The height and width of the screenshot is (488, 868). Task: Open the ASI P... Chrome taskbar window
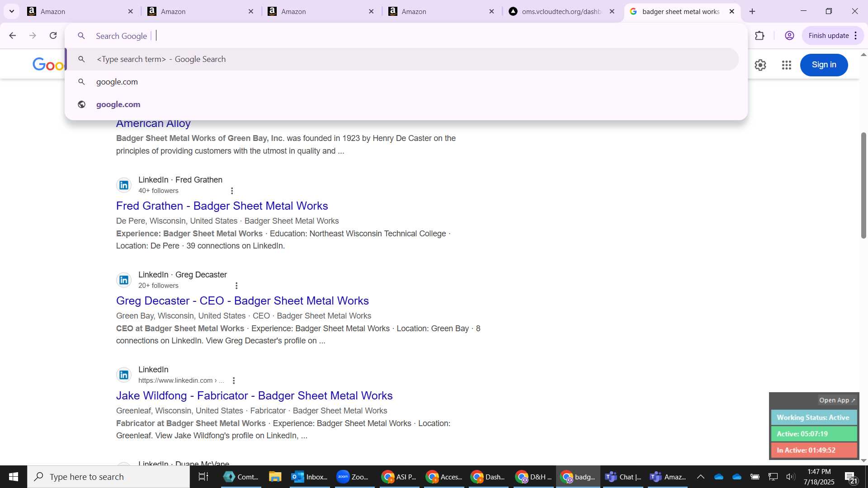click(399, 477)
